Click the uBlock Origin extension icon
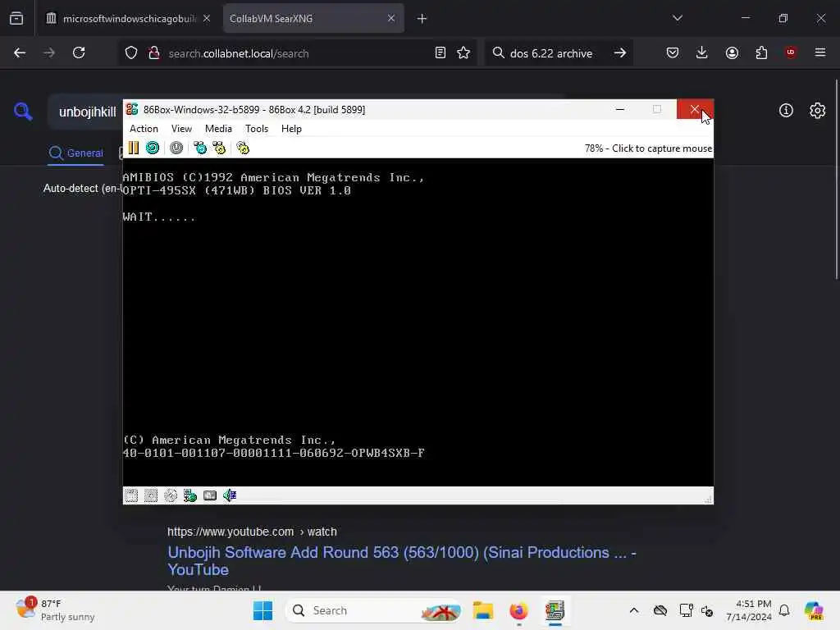Image resolution: width=840 pixels, height=630 pixels. (x=791, y=52)
